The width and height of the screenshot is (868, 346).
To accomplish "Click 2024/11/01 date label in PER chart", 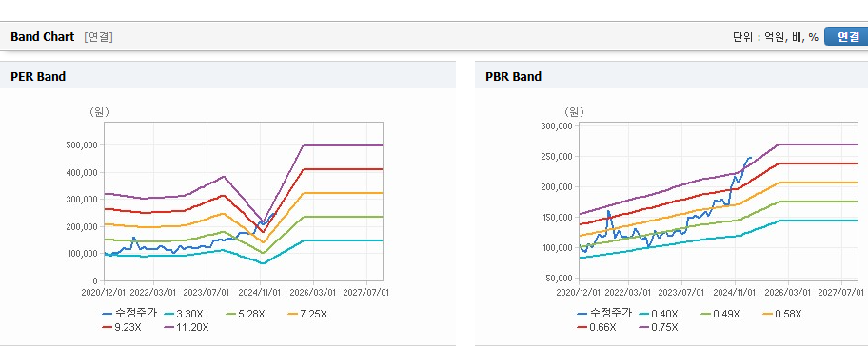I will pyautogui.click(x=261, y=293).
